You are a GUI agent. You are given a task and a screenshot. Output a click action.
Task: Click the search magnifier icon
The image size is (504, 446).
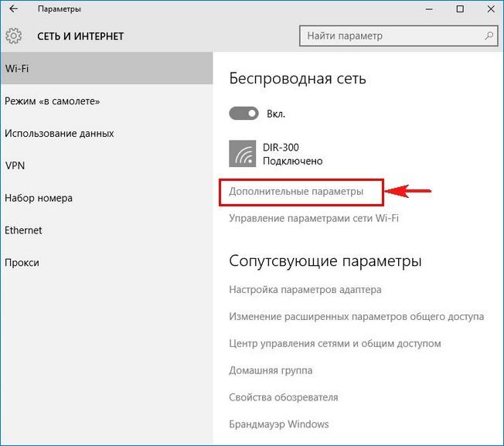[489, 36]
